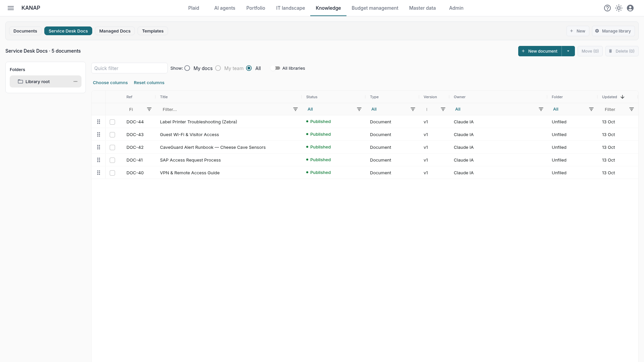Switch to the Documents library tab
This screenshot has height=362, width=644.
pos(25,31)
